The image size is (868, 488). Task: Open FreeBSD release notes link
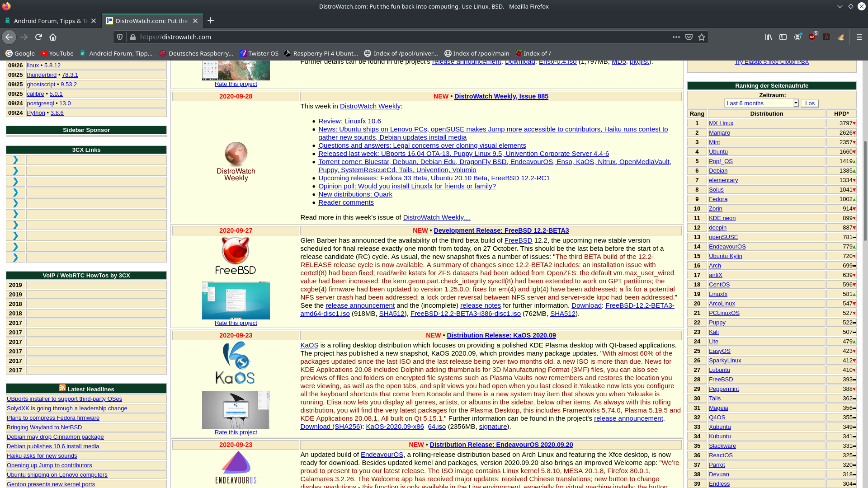point(480,305)
